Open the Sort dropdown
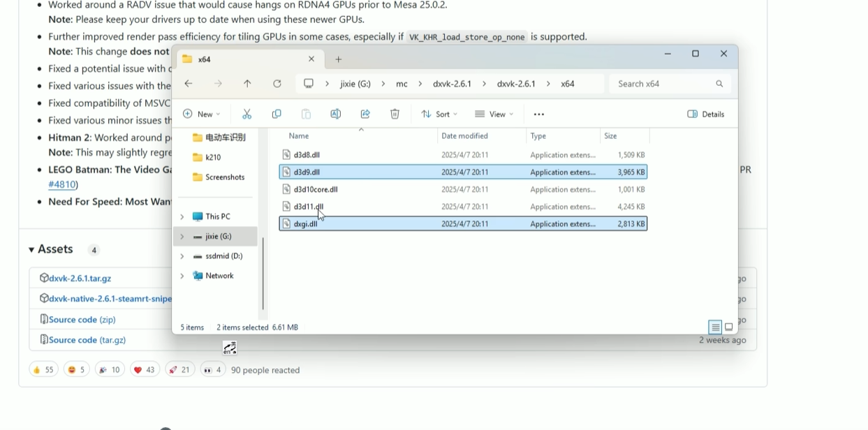 [x=439, y=114]
